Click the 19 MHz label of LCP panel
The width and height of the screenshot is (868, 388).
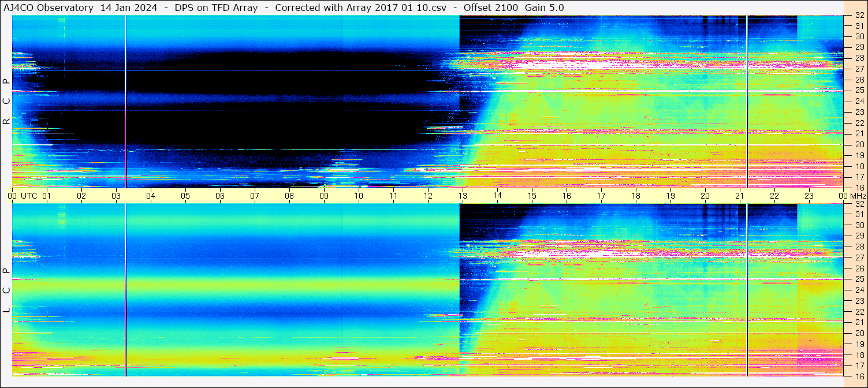point(859,344)
